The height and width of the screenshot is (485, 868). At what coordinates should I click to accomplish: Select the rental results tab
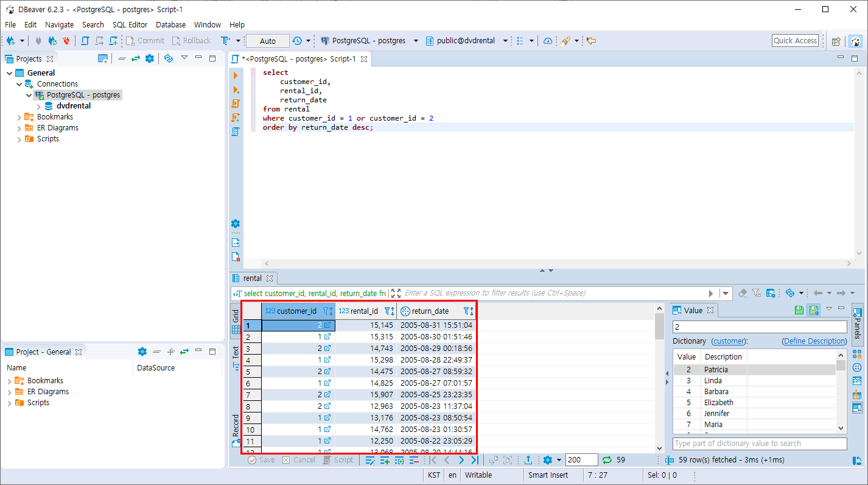click(x=253, y=278)
